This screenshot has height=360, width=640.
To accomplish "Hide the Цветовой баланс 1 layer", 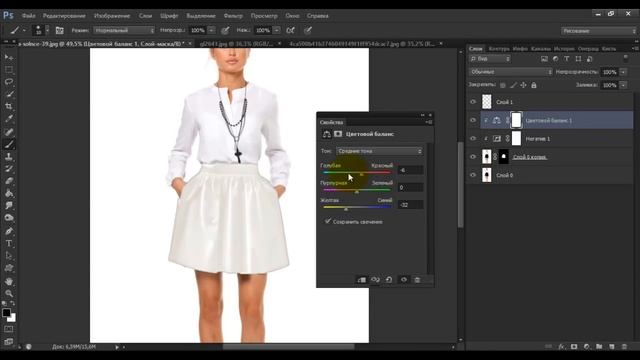I will (473, 120).
